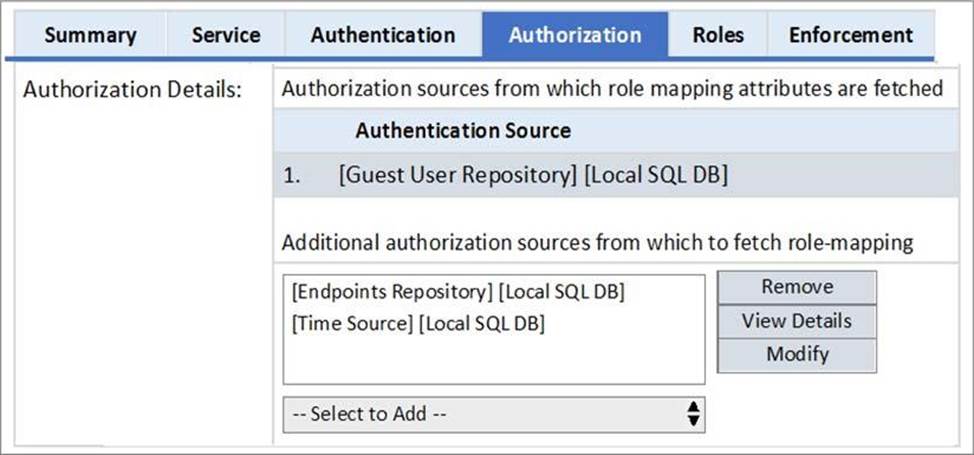Open the Select to Add dropdown
974x455 pixels.
pyautogui.click(x=480, y=414)
